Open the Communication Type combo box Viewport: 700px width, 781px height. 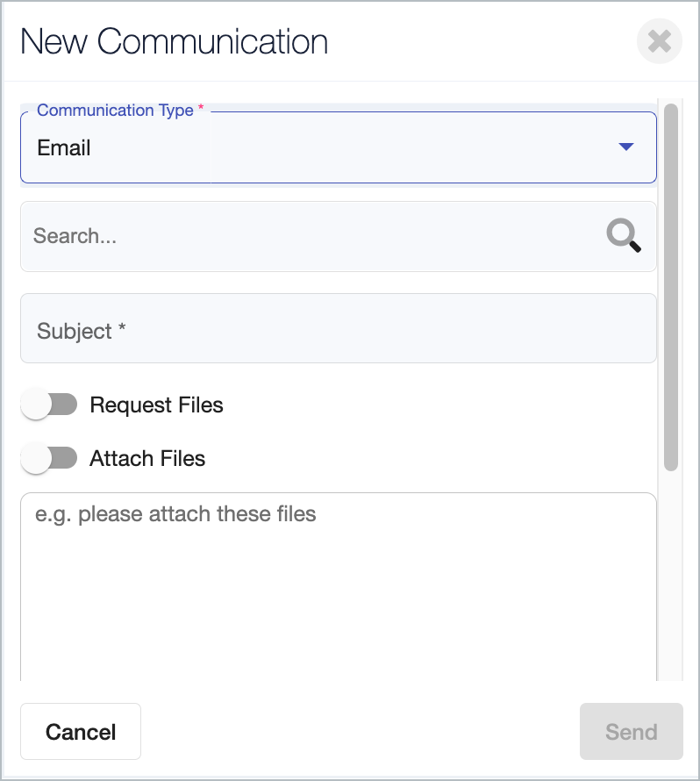339,147
